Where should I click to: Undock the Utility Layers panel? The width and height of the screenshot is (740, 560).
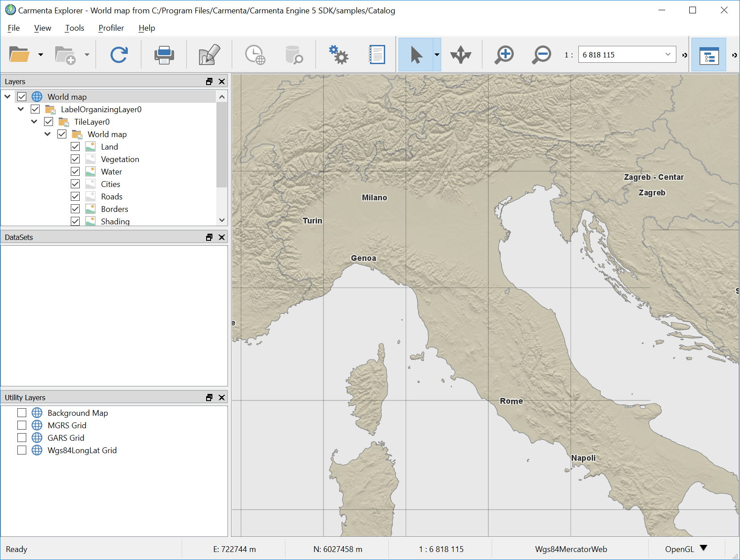209,398
